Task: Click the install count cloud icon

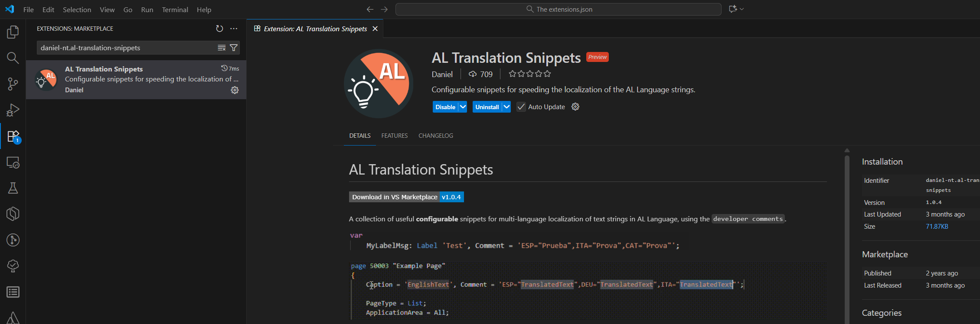Action: point(473,74)
